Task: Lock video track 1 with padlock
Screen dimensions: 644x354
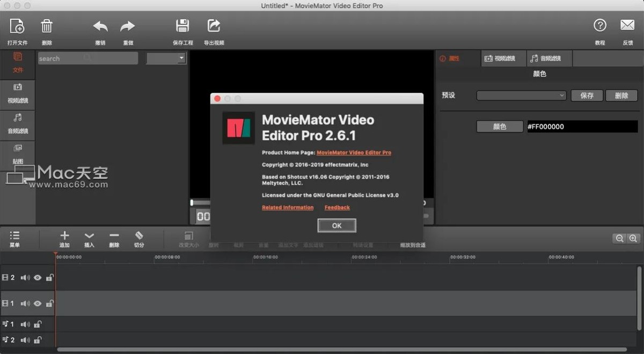Action: coord(49,304)
